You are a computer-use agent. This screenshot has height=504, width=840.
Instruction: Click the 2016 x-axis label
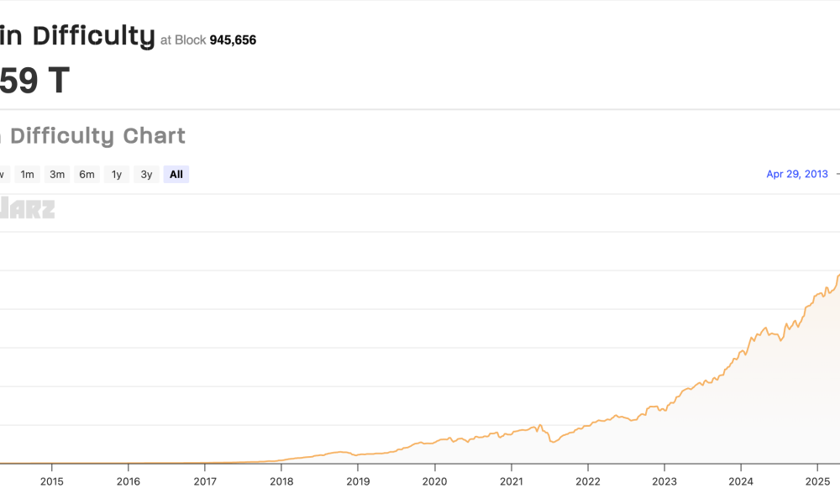tap(129, 481)
